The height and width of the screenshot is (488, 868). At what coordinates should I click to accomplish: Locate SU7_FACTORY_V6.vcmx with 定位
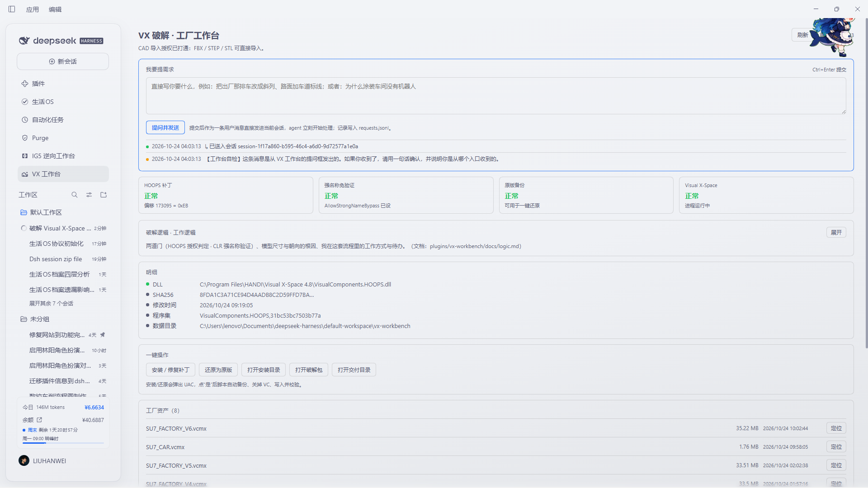point(836,428)
